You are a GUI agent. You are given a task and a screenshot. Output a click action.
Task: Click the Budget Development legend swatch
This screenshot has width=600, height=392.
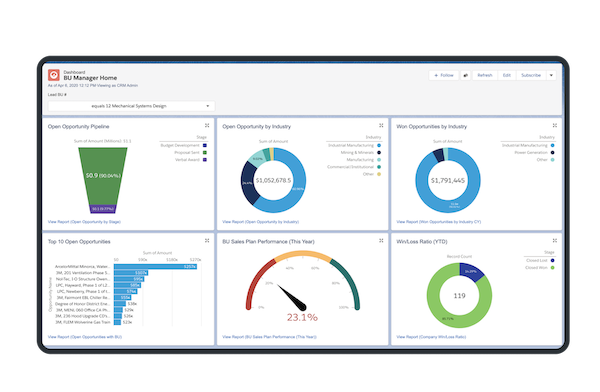click(x=205, y=145)
